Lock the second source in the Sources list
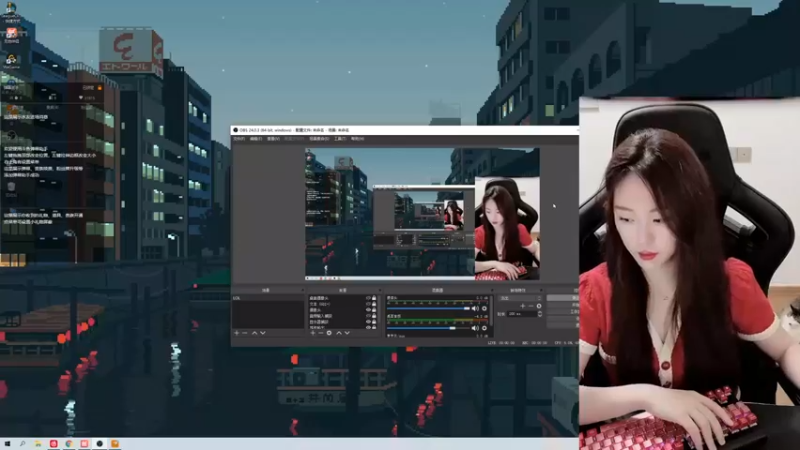This screenshot has width=800, height=450. pyautogui.click(x=374, y=304)
